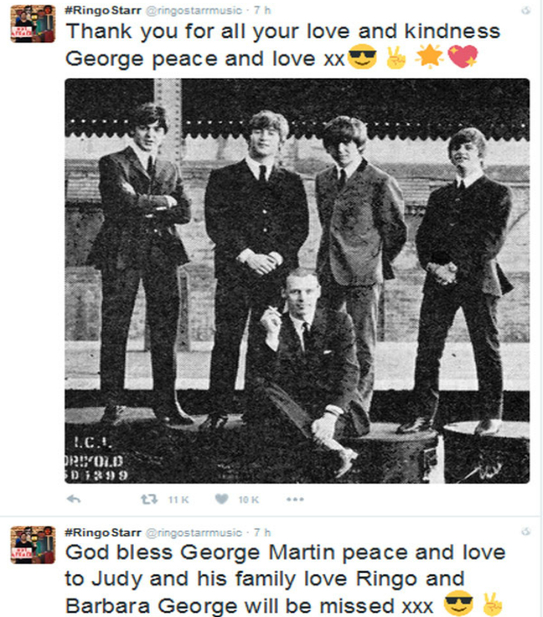Open the God bless George Martin tweet text
543x617 pixels.
click(285, 578)
